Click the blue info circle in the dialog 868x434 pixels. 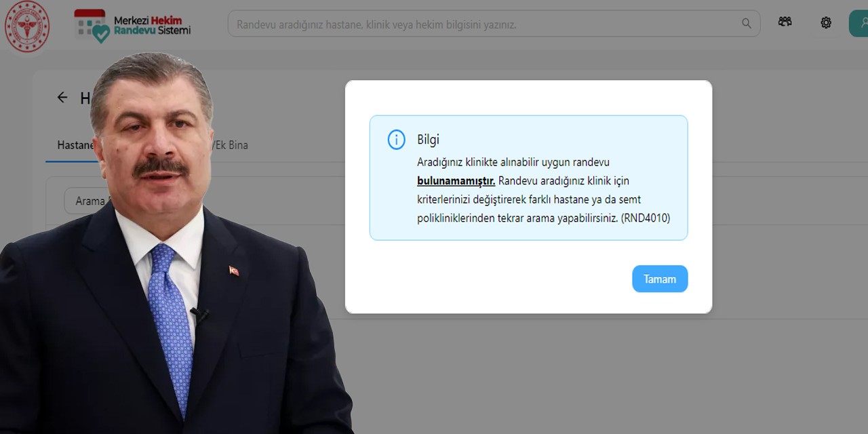click(396, 140)
